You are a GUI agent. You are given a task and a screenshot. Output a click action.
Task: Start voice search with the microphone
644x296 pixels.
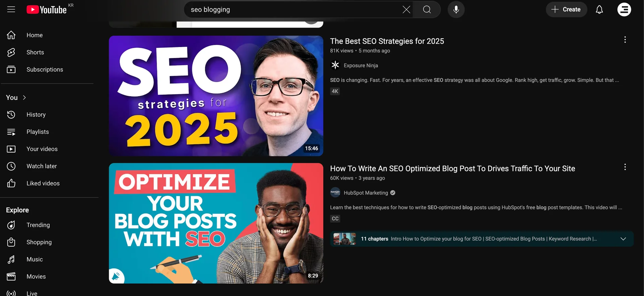456,9
